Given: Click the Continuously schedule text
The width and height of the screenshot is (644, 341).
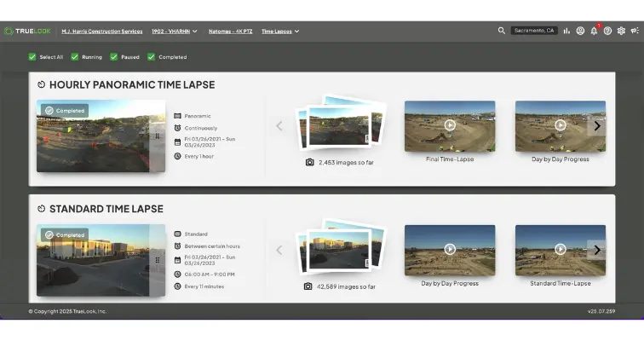Looking at the screenshot, I should coord(201,128).
